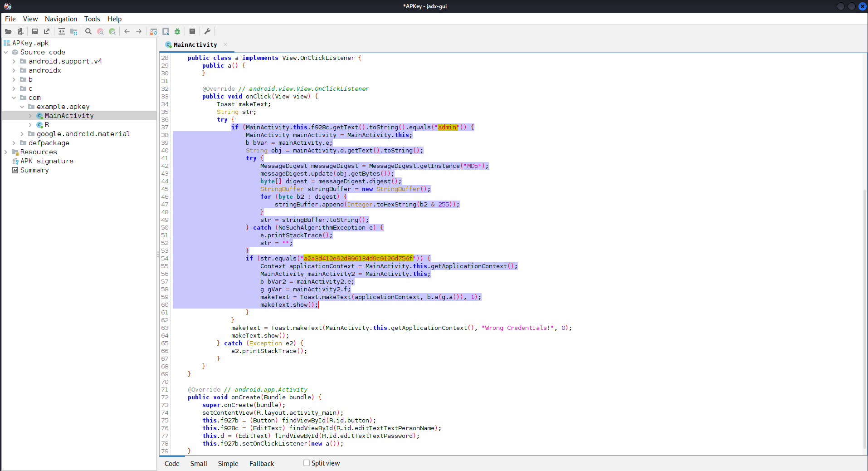Click the Export project arrow icon
This screenshot has width=868, height=471.
click(x=47, y=31)
